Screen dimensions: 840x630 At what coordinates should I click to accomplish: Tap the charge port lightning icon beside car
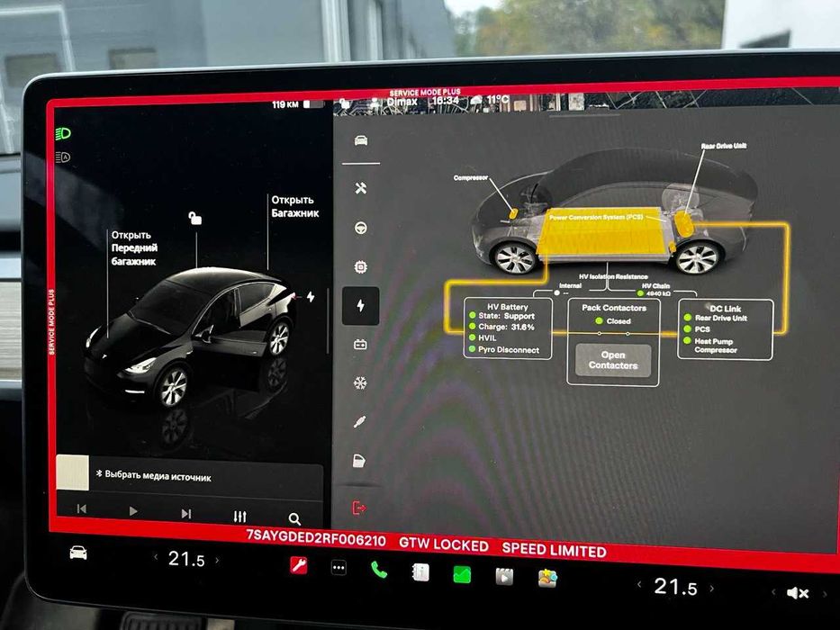click(311, 296)
